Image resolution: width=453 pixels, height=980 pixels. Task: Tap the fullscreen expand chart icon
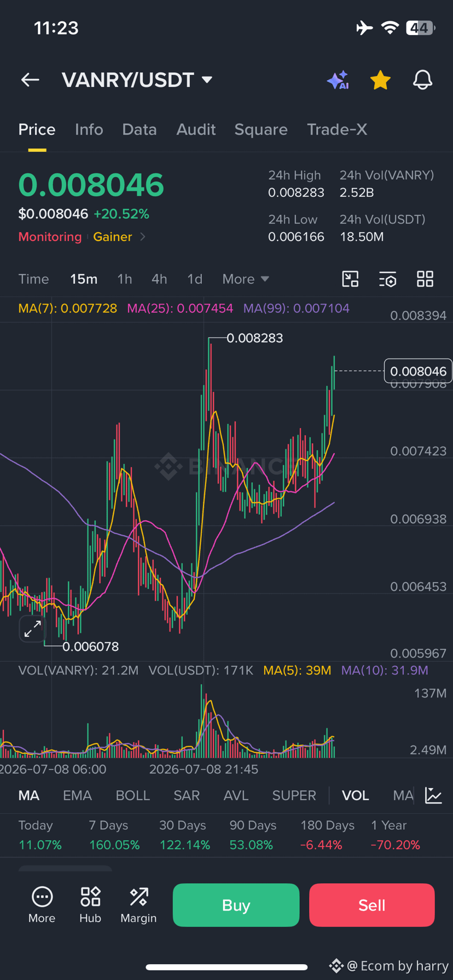[33, 629]
